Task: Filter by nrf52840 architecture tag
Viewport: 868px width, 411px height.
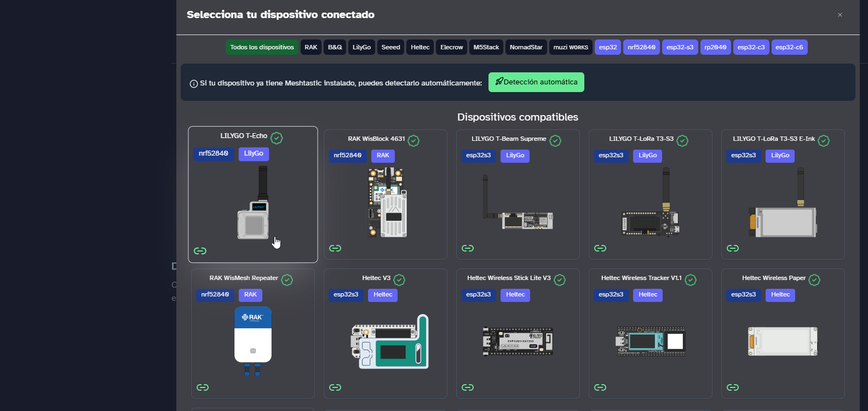Action: (x=641, y=47)
